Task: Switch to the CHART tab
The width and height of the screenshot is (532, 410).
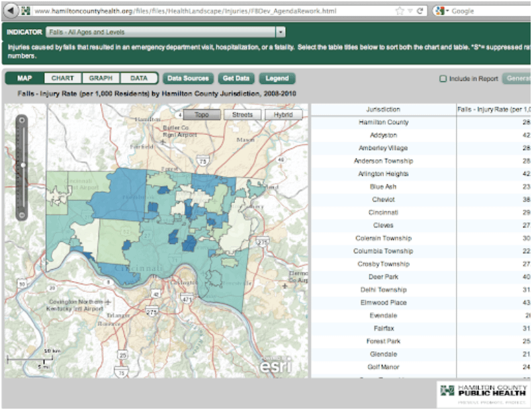Action: click(63, 78)
